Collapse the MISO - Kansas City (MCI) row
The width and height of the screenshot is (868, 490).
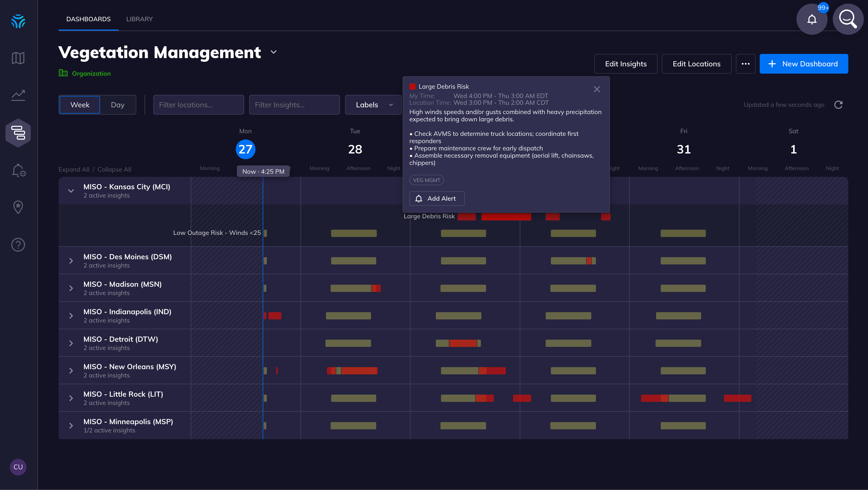[71, 191]
